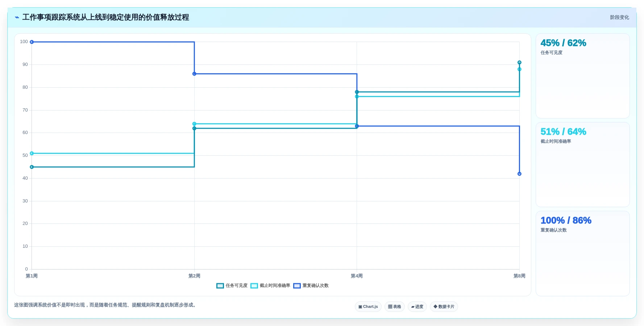This screenshot has height=326, width=644.
Task: Click the 第1周 x-axis label
Action: [32, 276]
